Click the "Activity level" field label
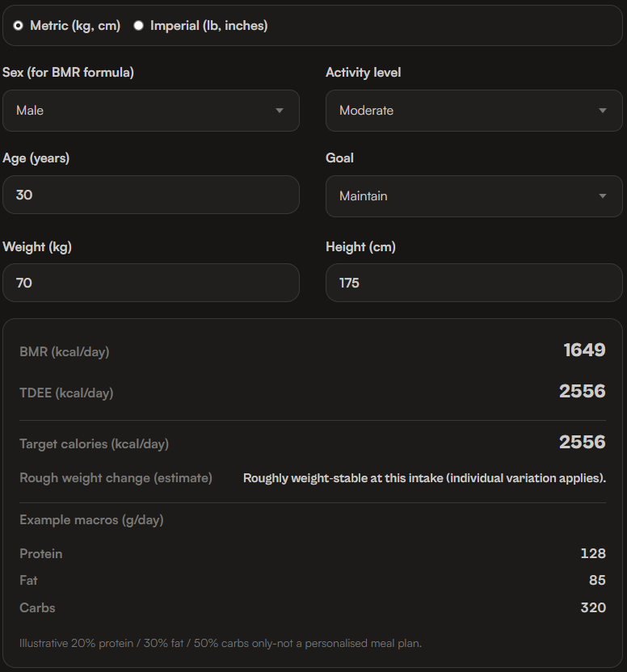Viewport: 627px width, 672px height. click(363, 73)
